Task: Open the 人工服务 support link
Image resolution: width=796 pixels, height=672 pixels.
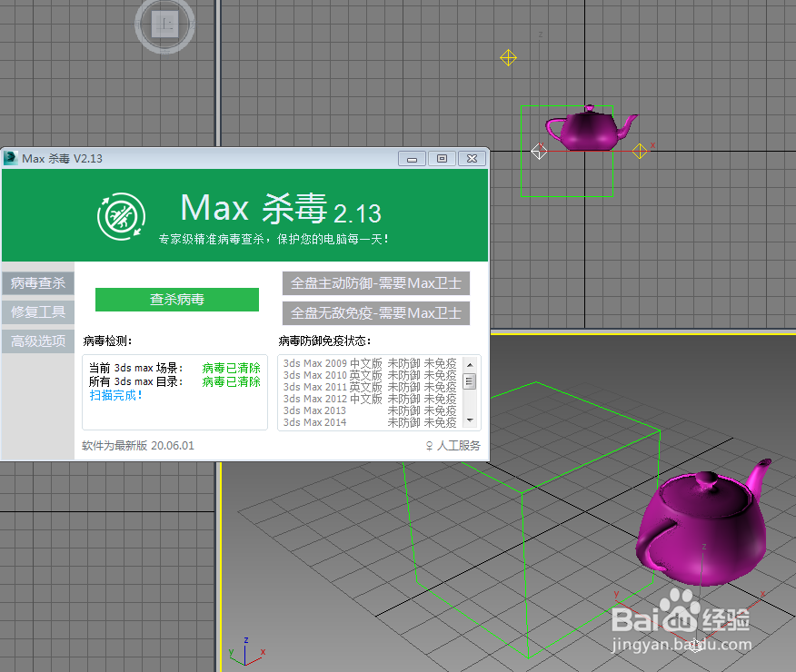Action: point(453,445)
